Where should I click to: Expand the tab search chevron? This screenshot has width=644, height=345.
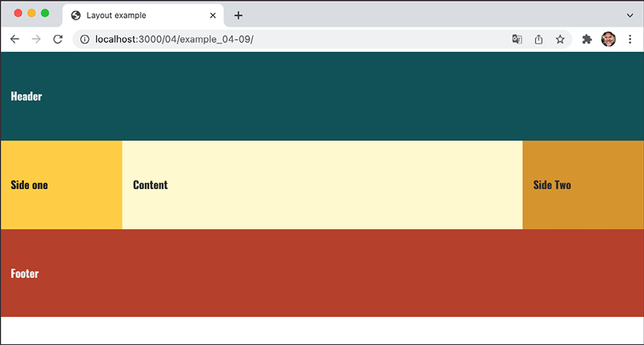pos(630,15)
